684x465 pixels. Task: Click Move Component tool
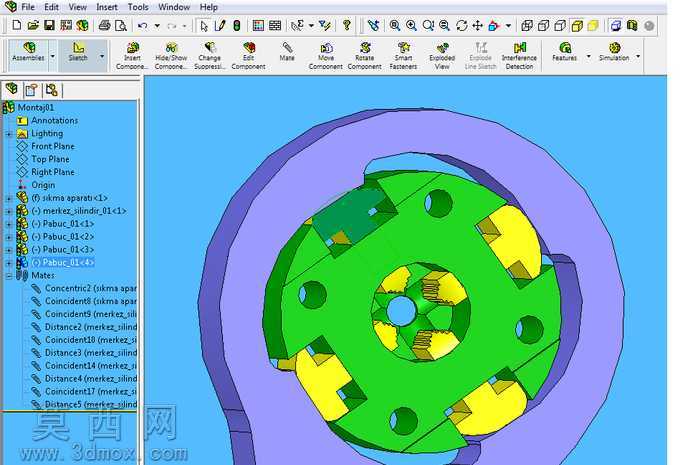(325, 56)
